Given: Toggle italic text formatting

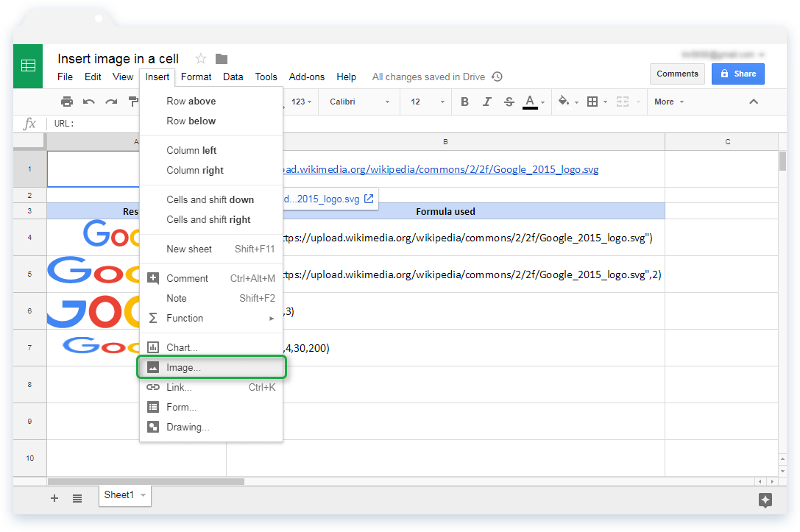Looking at the screenshot, I should pos(486,102).
